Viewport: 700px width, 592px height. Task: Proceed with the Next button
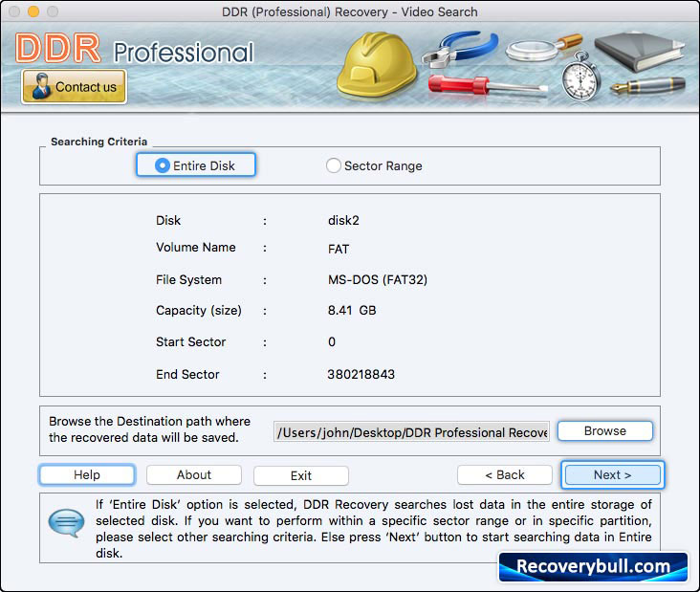tap(612, 474)
